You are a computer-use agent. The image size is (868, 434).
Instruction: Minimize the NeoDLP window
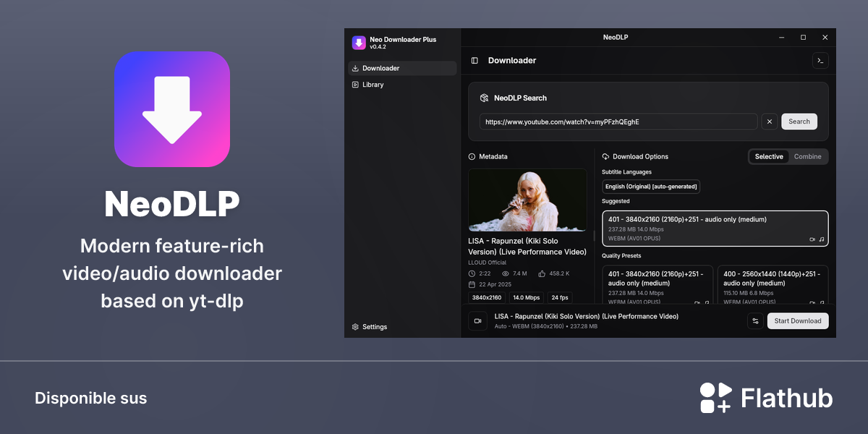click(x=781, y=37)
